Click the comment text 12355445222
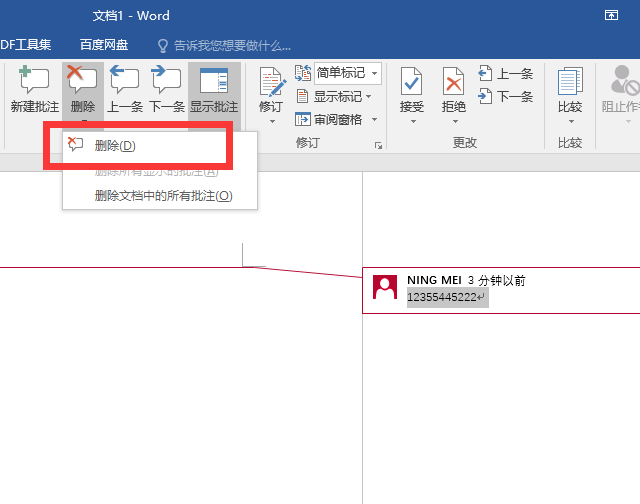 (442, 297)
